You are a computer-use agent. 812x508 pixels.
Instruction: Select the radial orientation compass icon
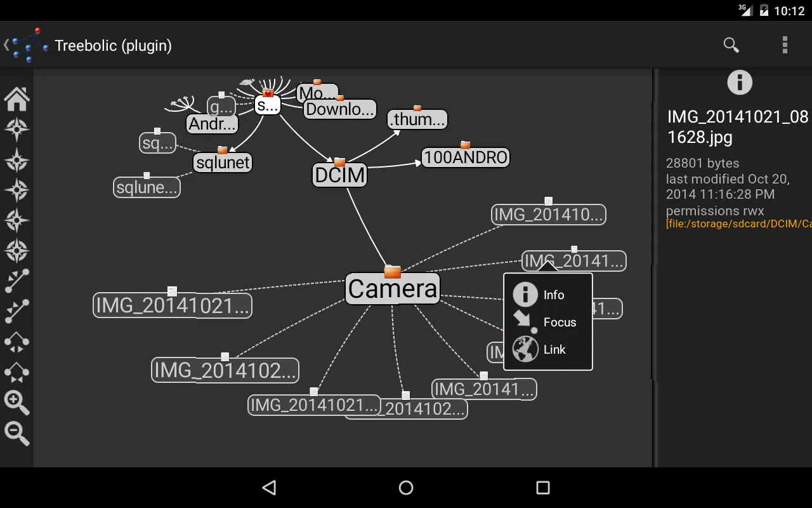(17, 251)
